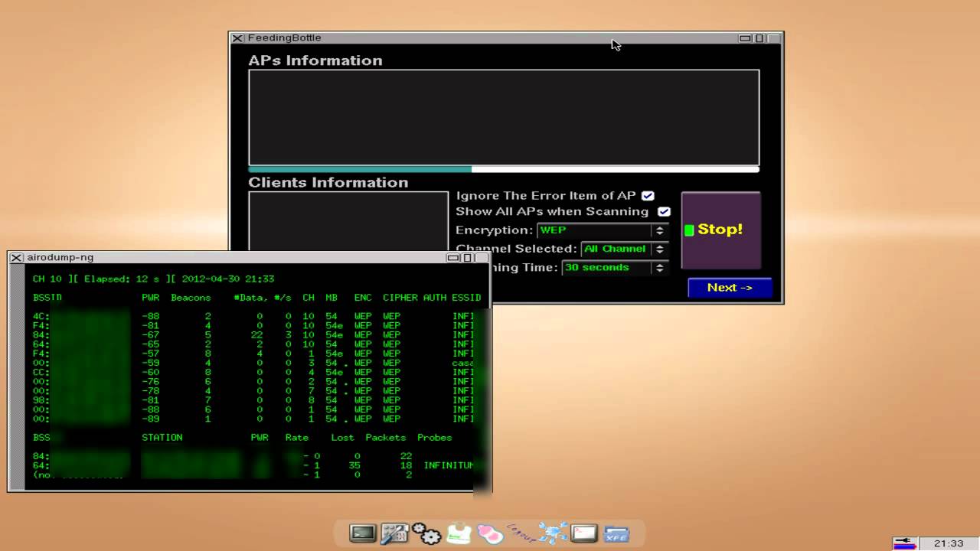
Task: Click the 98: BSSID row prefix
Action: coord(41,400)
